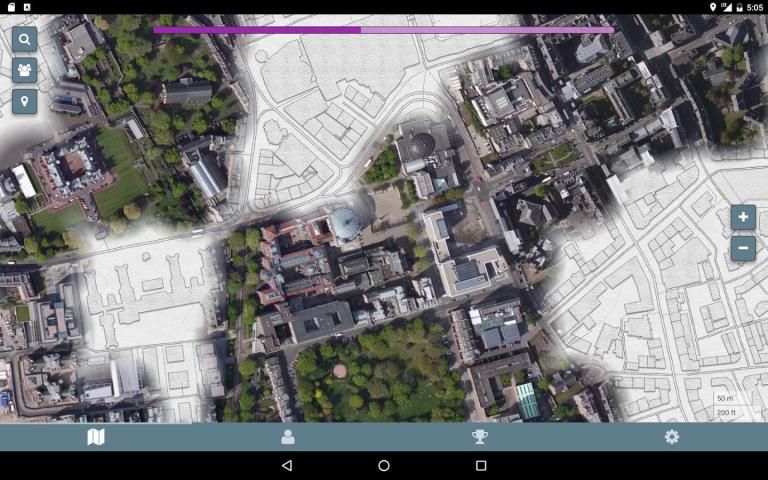The width and height of the screenshot is (768, 480).
Task: Tap the battery icon in status bar
Action: [x=739, y=7]
